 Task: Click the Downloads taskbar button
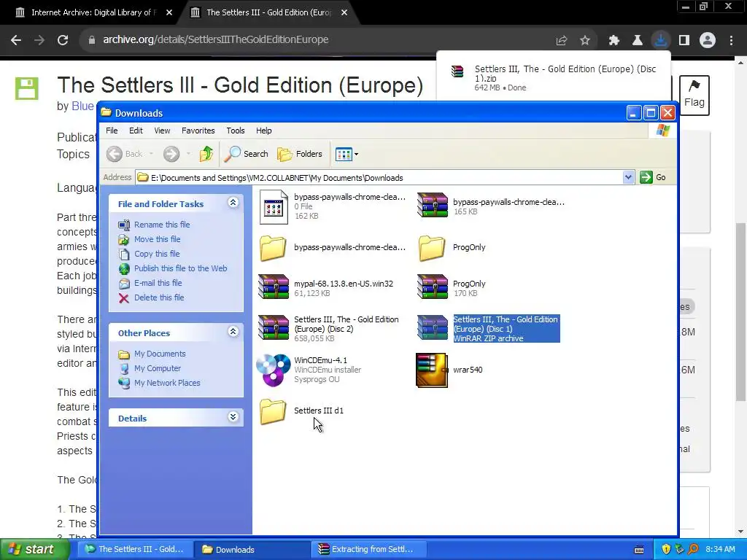tap(251, 549)
